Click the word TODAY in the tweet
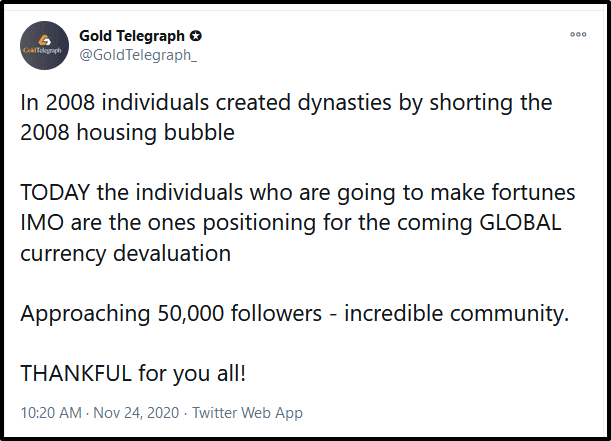 [x=55, y=192]
